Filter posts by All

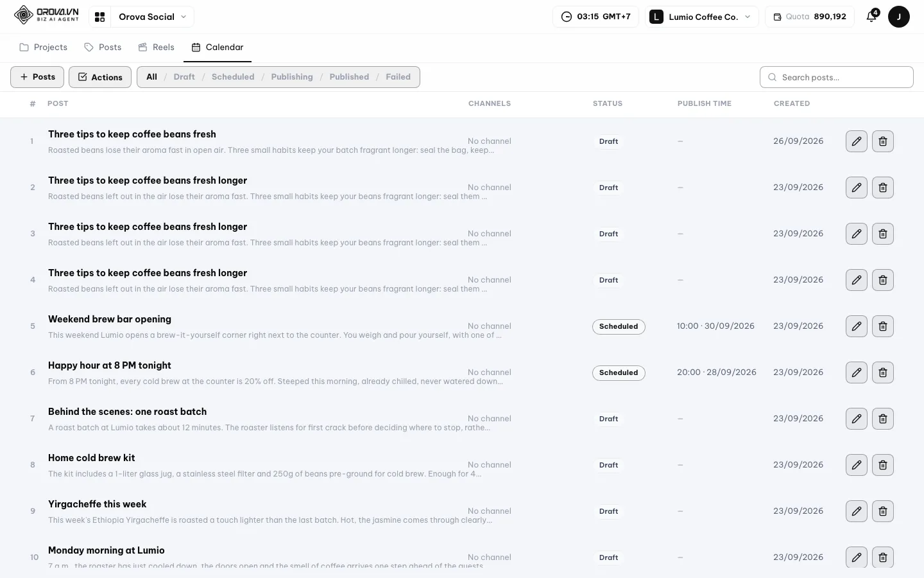(151, 77)
